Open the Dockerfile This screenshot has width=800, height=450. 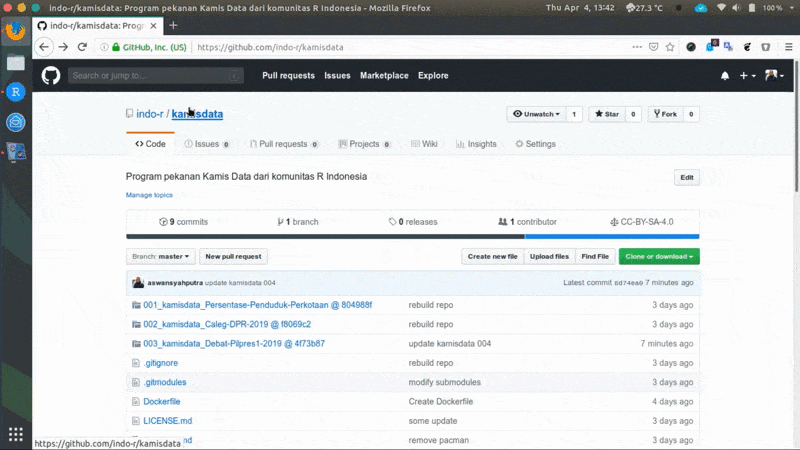pos(161,402)
